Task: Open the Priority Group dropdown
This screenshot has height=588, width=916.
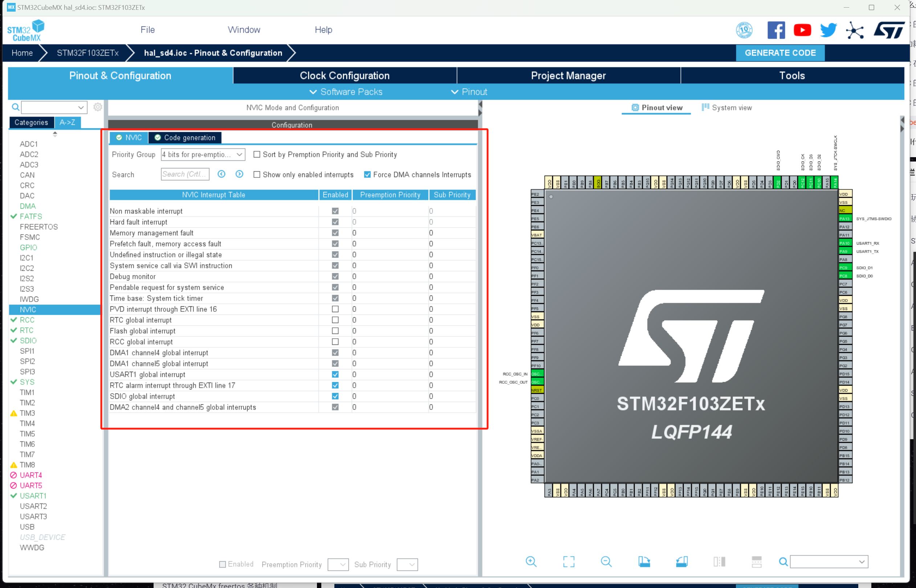Action: (x=203, y=154)
